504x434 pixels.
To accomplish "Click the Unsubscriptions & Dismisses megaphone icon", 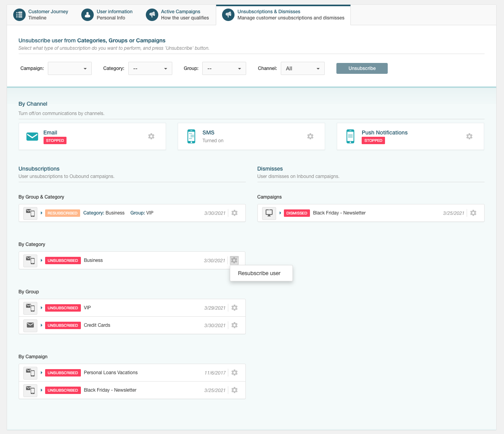I will click(x=228, y=15).
